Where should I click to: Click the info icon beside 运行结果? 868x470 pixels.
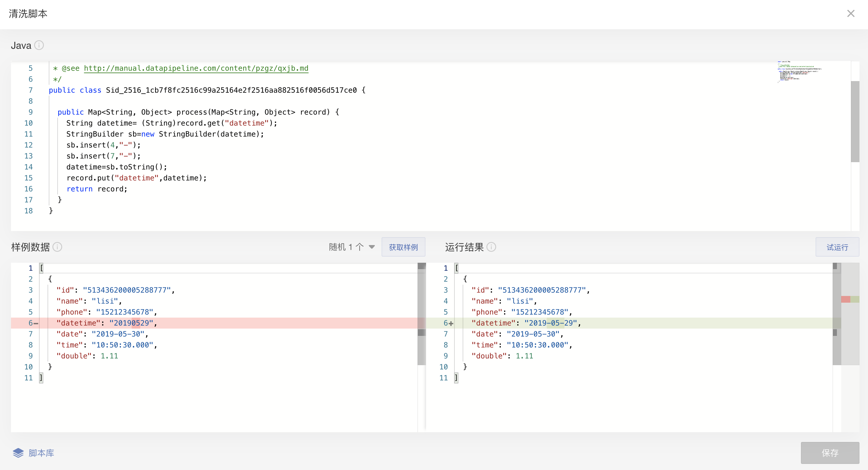pyautogui.click(x=491, y=247)
